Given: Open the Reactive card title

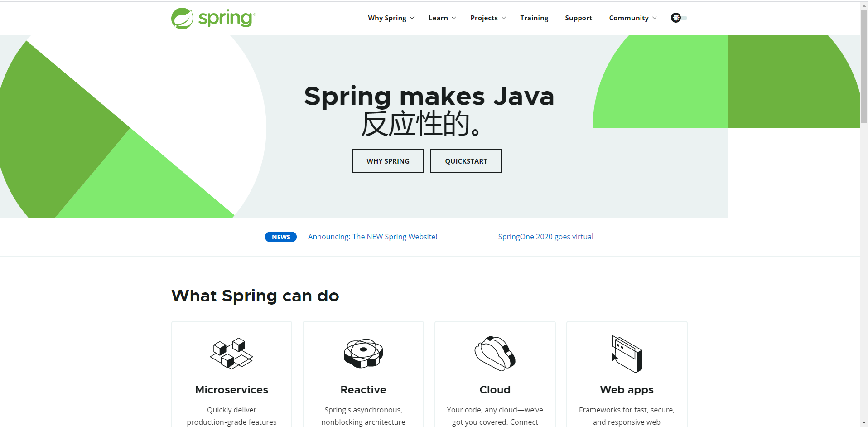Looking at the screenshot, I should 363,390.
